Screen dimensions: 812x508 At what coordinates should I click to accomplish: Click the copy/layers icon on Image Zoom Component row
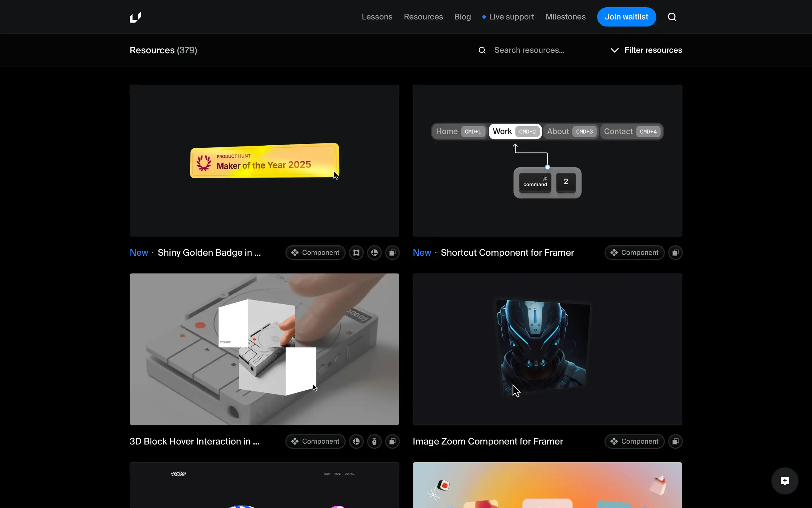(x=676, y=441)
